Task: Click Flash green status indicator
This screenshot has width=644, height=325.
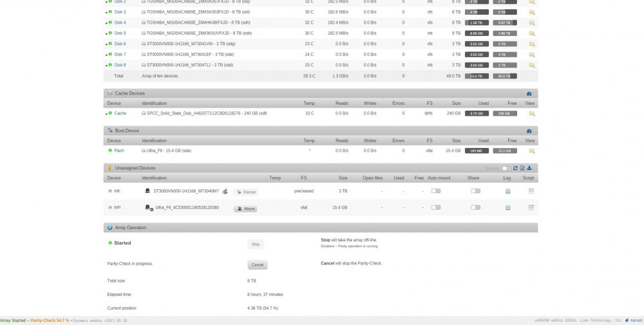Action: pos(110,150)
